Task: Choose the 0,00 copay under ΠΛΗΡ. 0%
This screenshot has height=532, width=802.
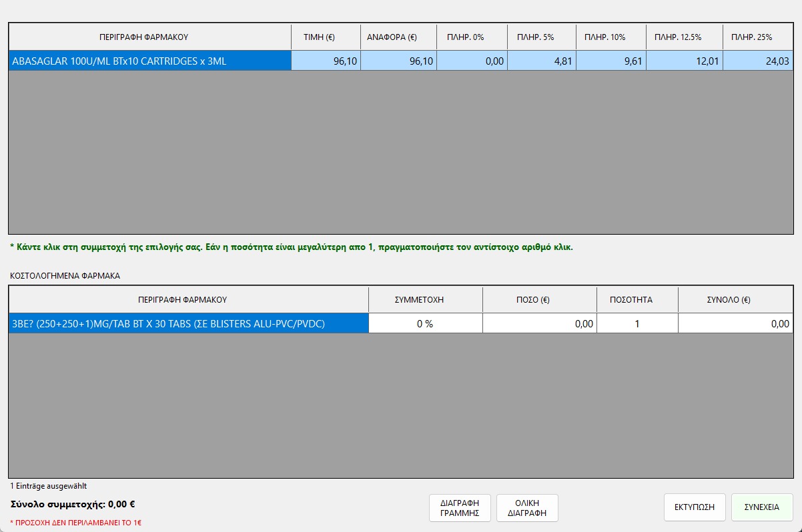Action: point(472,61)
